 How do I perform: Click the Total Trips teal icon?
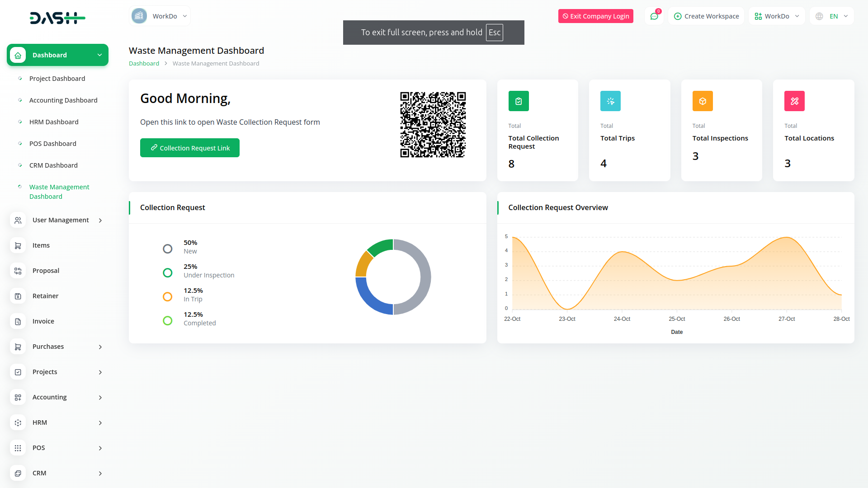click(610, 101)
